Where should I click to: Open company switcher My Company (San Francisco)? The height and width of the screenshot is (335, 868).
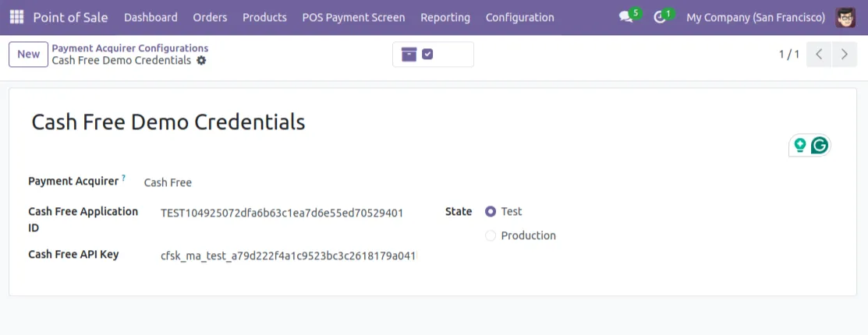click(x=756, y=17)
